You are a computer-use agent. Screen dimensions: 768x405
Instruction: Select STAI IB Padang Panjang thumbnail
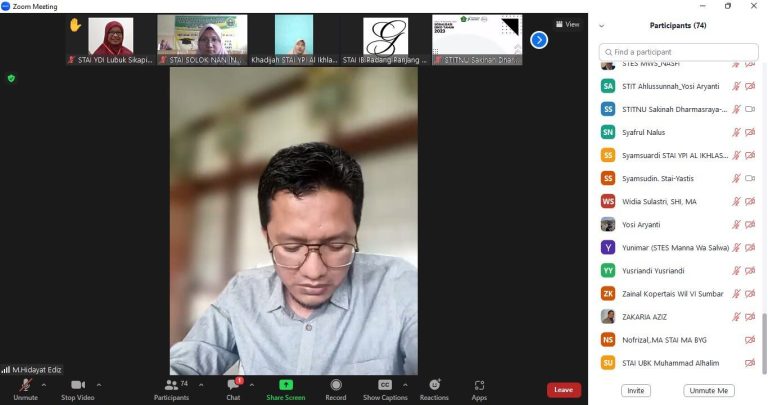pos(385,40)
